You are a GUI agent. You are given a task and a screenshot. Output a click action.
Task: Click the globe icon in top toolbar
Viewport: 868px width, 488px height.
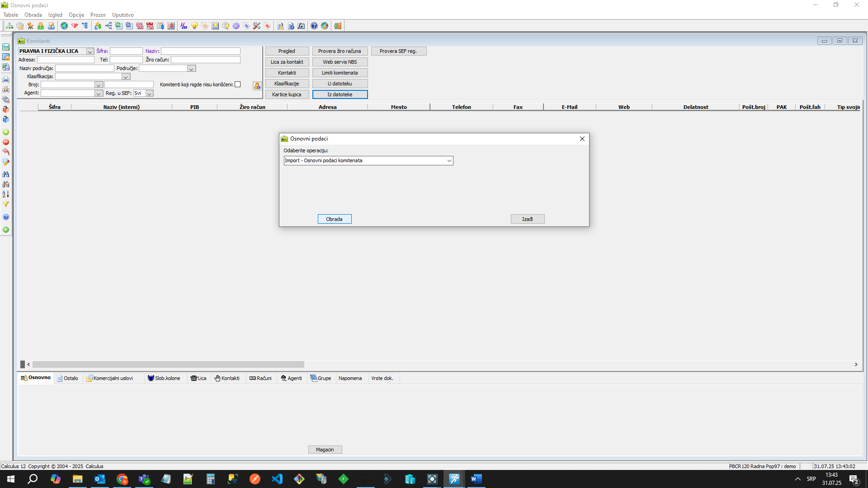click(x=64, y=26)
